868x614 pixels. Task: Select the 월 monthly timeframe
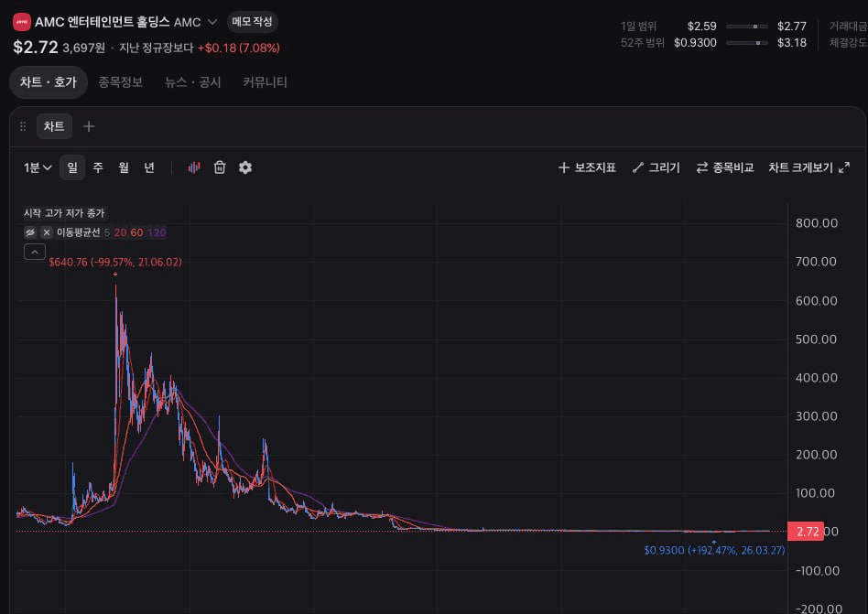124,167
